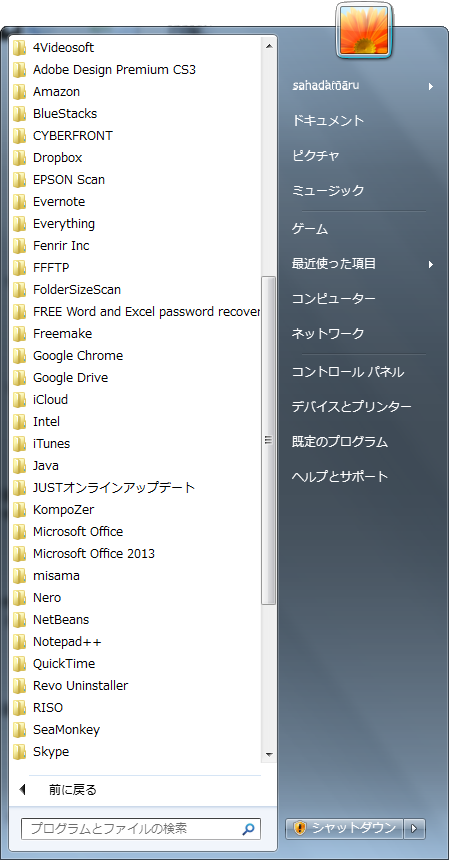
Task: Click the FolderSizeScan folder icon
Action: (x=19, y=290)
